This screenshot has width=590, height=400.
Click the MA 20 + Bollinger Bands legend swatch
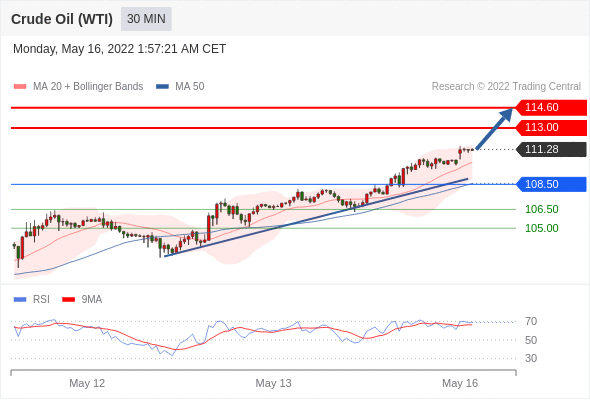[x=20, y=87]
